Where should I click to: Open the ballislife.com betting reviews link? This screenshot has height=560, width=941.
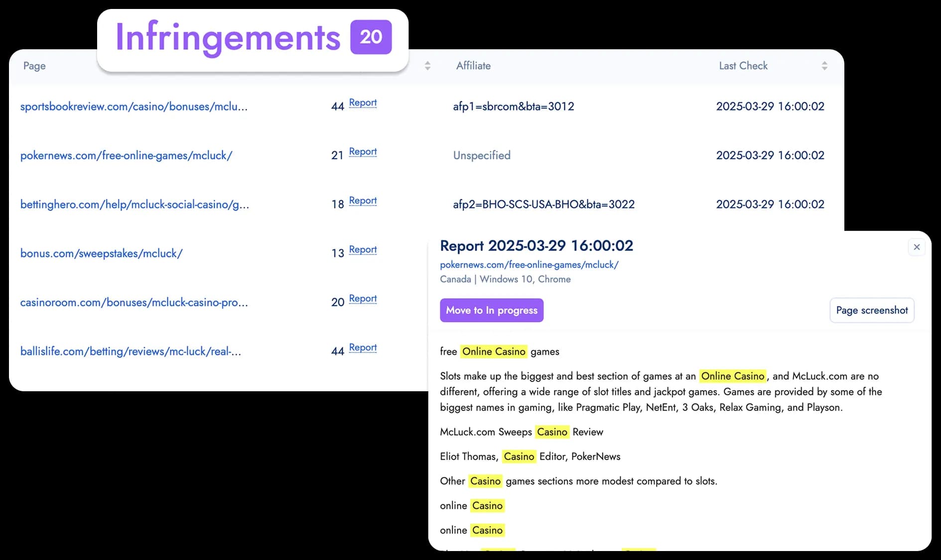(131, 351)
